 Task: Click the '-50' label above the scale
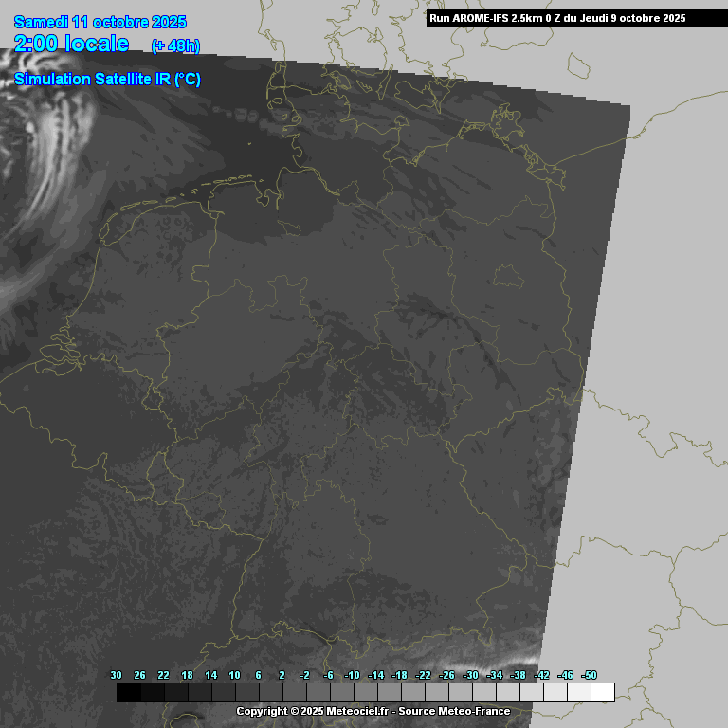pyautogui.click(x=589, y=675)
